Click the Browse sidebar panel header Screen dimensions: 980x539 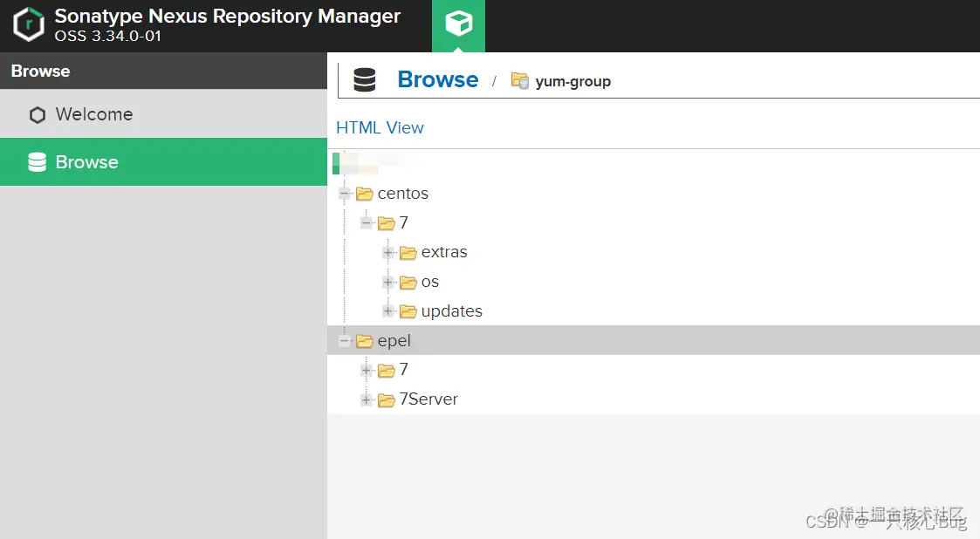pos(163,71)
